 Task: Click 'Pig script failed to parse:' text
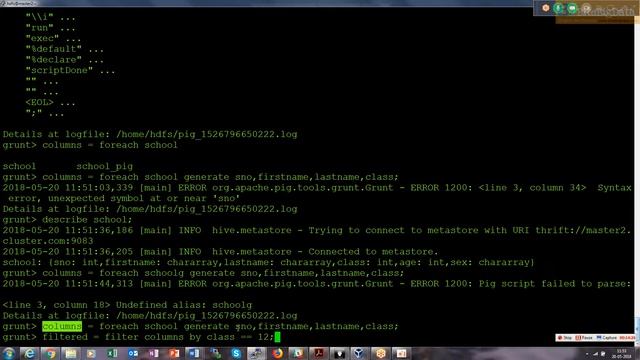point(555,284)
